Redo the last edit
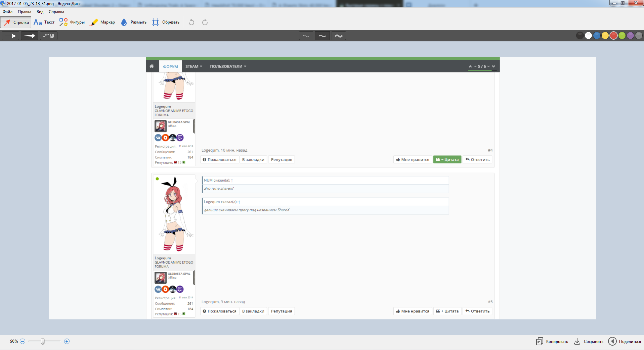Image resolution: width=644 pixels, height=350 pixels. (205, 22)
